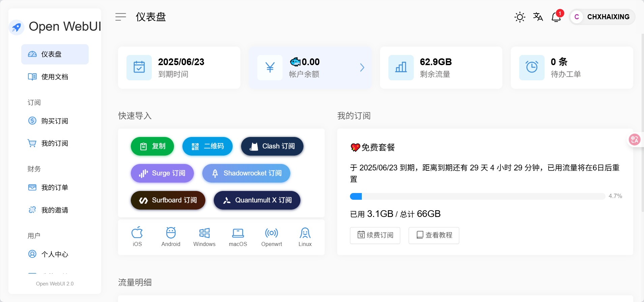Click the 续费订阅 button

tap(375, 235)
